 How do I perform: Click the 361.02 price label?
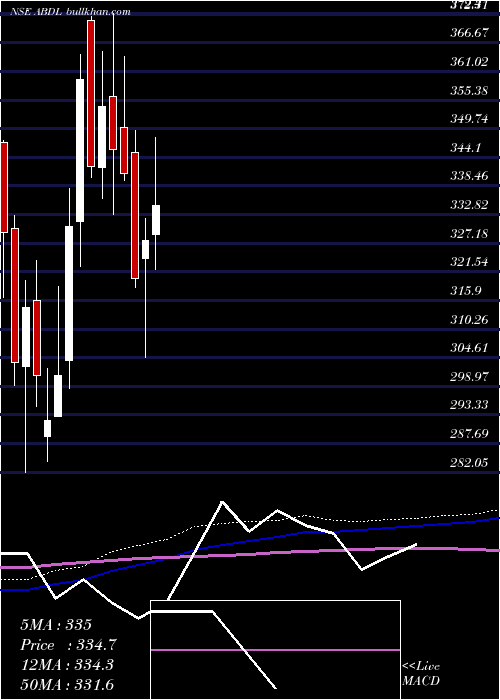tap(468, 62)
